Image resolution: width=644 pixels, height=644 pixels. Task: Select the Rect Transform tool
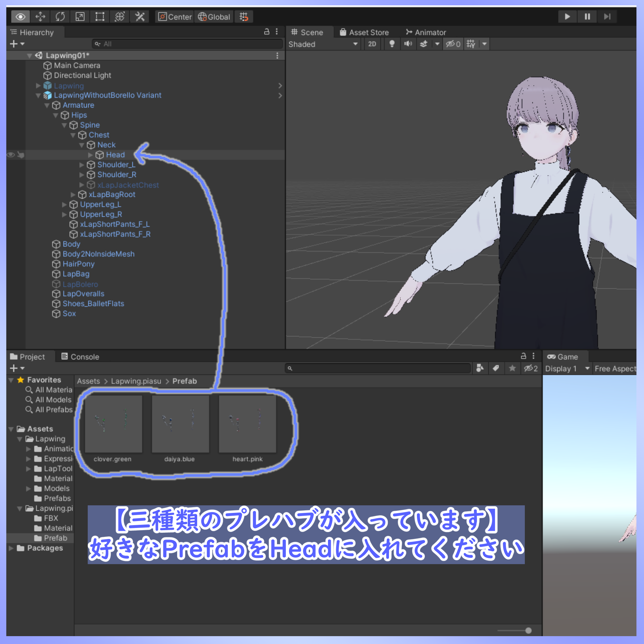[x=100, y=16]
